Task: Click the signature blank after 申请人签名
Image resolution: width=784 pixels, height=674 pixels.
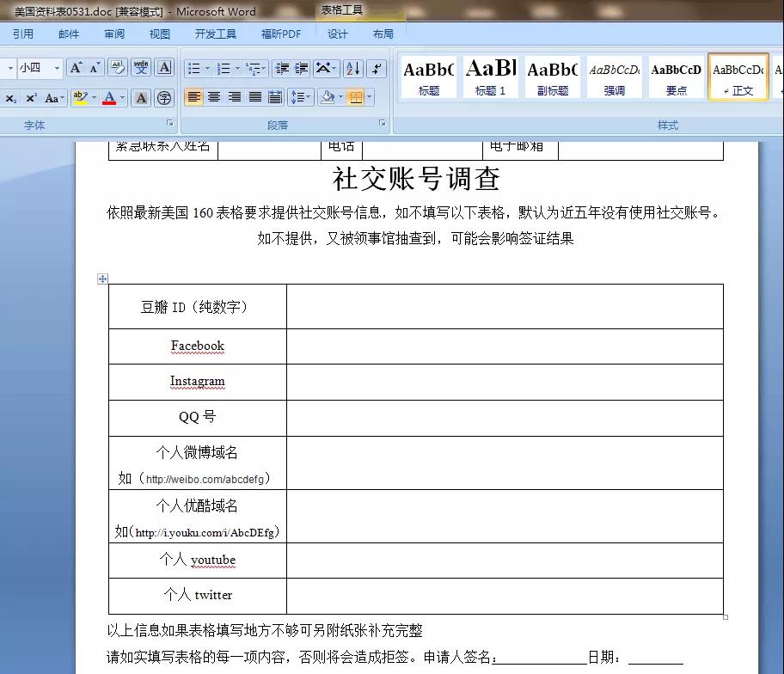Action: 540,658
